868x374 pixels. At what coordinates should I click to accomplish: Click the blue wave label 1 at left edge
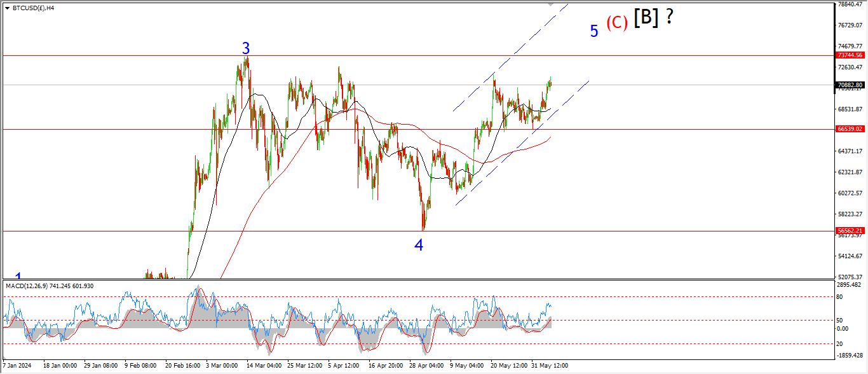(x=18, y=277)
